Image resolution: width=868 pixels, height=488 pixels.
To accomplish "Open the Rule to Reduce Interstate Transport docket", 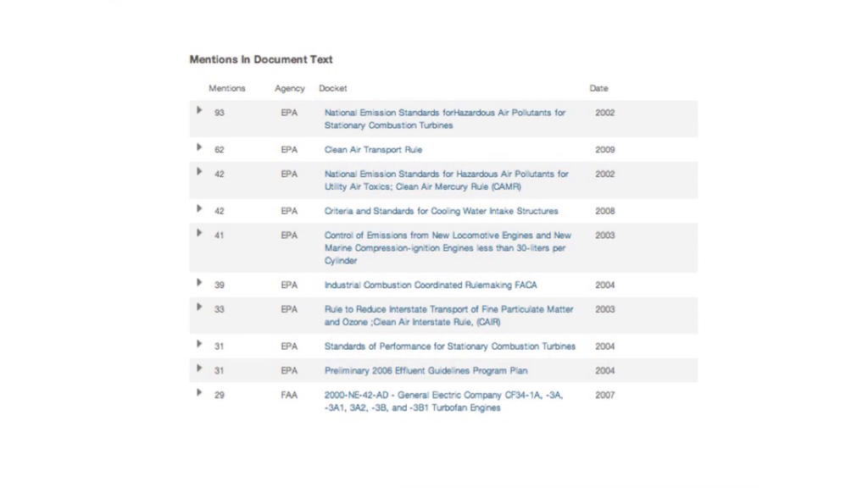I will pyautogui.click(x=449, y=316).
